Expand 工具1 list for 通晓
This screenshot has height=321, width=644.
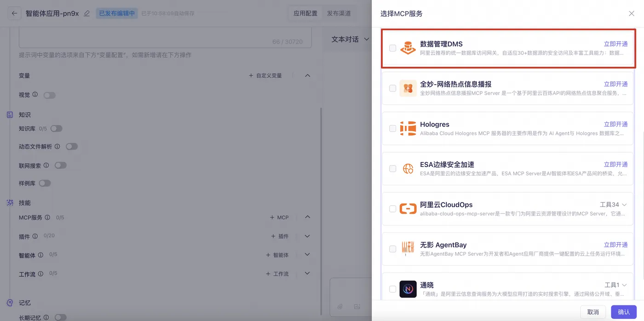pos(615,285)
